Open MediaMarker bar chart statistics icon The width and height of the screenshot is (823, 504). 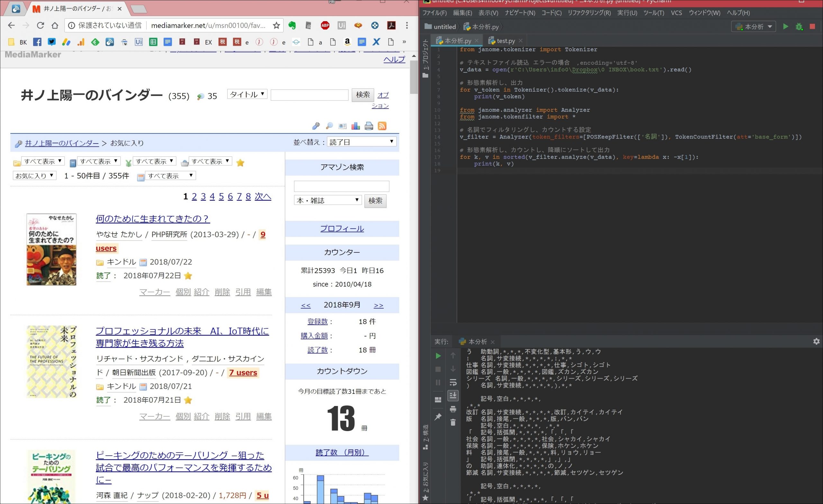click(x=356, y=126)
